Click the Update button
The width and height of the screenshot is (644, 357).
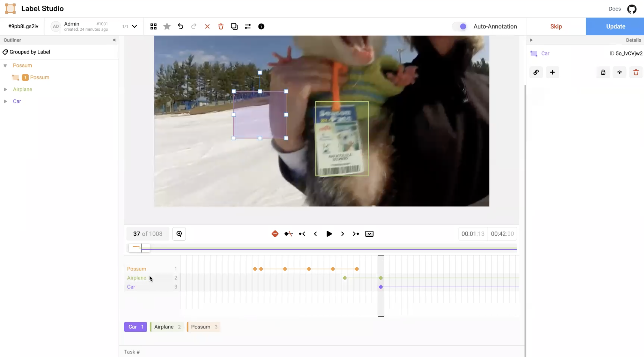click(615, 26)
